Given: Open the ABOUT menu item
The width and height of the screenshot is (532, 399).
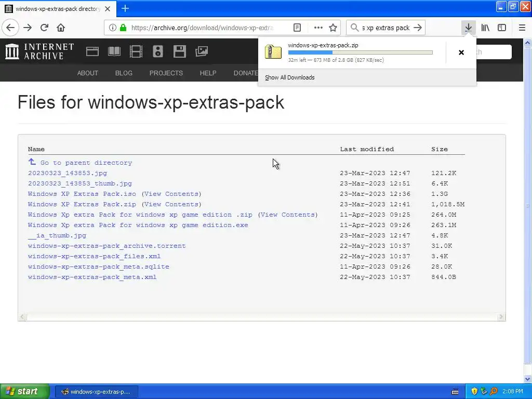Looking at the screenshot, I should pos(87,73).
